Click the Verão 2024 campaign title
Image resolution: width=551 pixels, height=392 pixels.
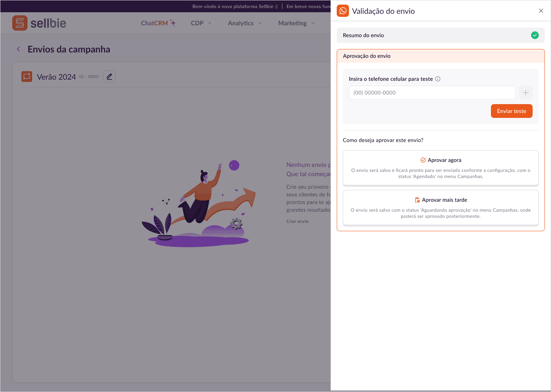pyautogui.click(x=56, y=77)
